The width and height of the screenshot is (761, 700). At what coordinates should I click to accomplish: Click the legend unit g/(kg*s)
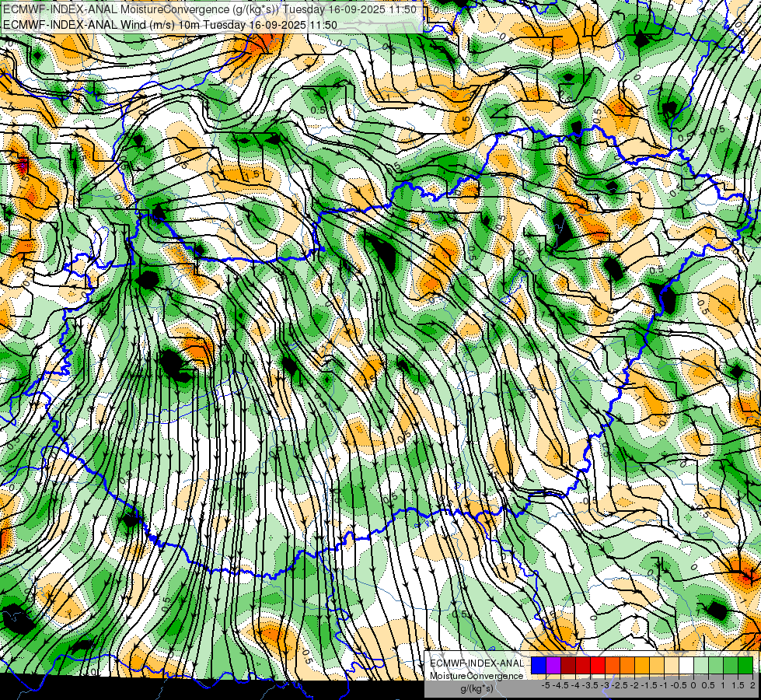click(476, 688)
